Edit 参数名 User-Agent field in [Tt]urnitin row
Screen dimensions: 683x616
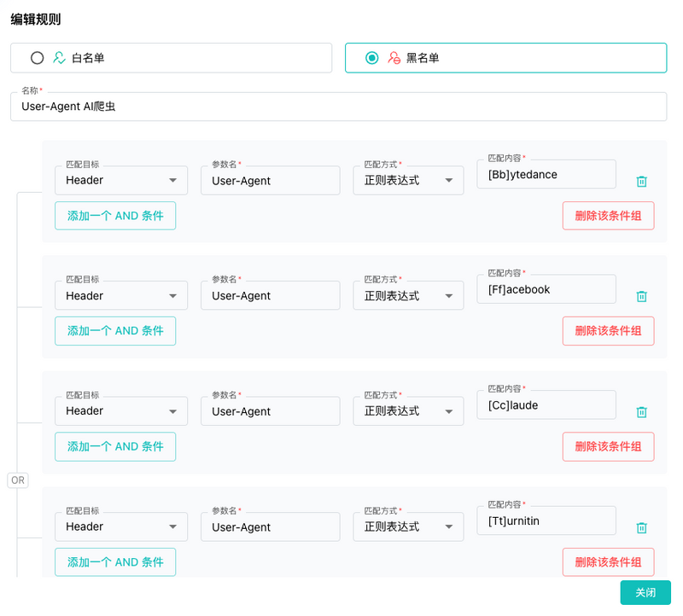[270, 526]
